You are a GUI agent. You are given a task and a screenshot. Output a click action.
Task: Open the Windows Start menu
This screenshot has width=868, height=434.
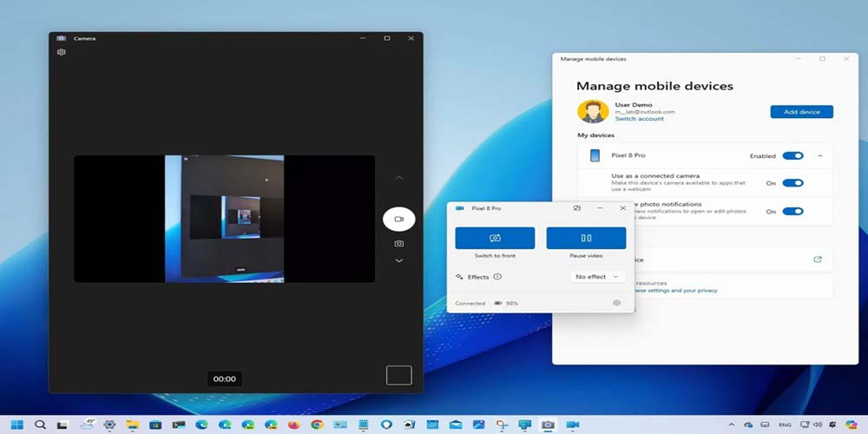tap(17, 425)
